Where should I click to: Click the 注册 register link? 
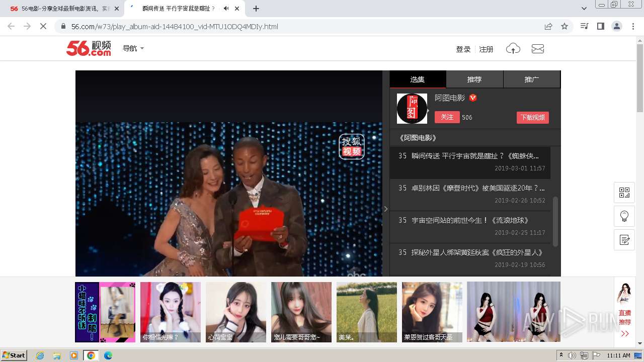pos(486,49)
